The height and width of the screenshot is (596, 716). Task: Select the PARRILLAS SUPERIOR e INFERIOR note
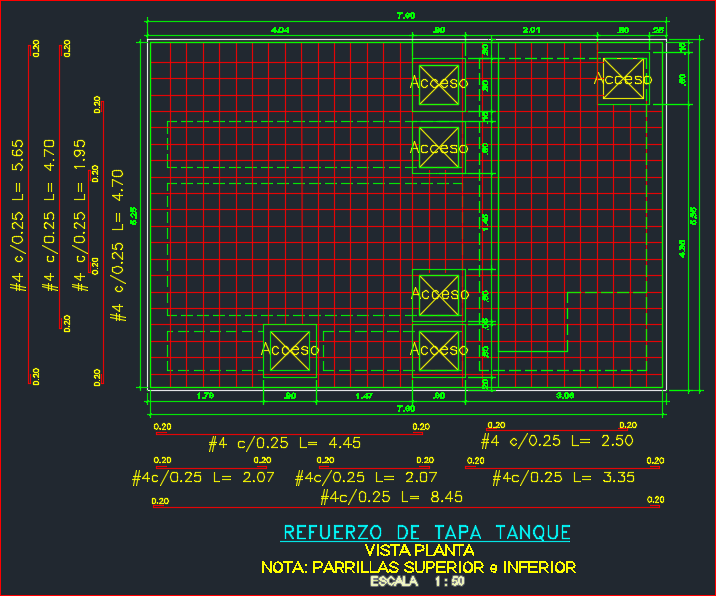click(418, 567)
